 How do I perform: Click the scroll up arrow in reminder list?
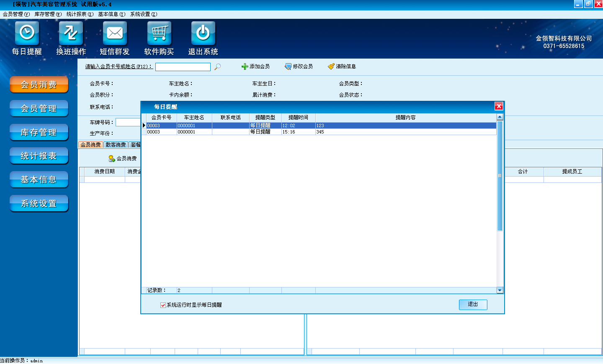coord(500,117)
